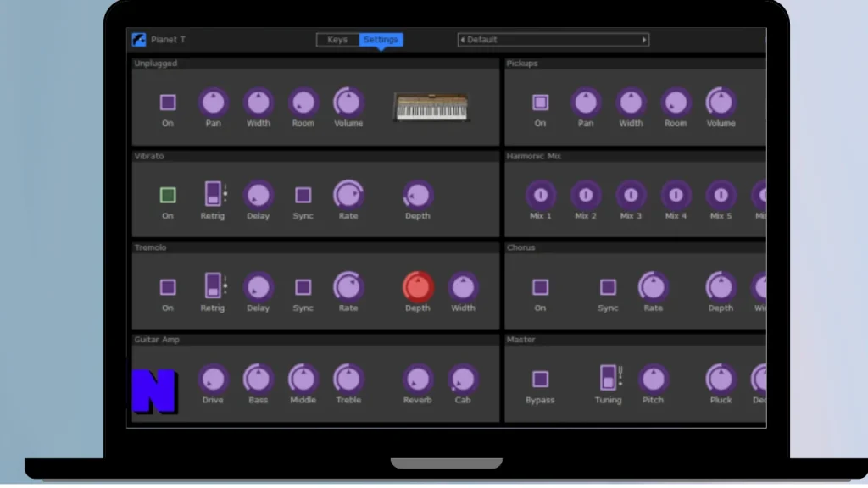
Task: Click the Guitar Amp Middle knob
Action: pyautogui.click(x=303, y=380)
